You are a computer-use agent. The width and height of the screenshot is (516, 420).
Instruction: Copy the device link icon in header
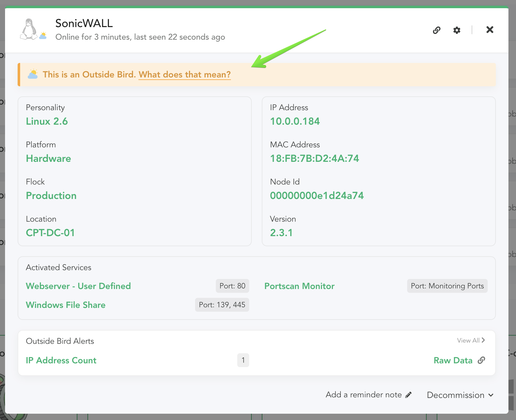point(436,30)
